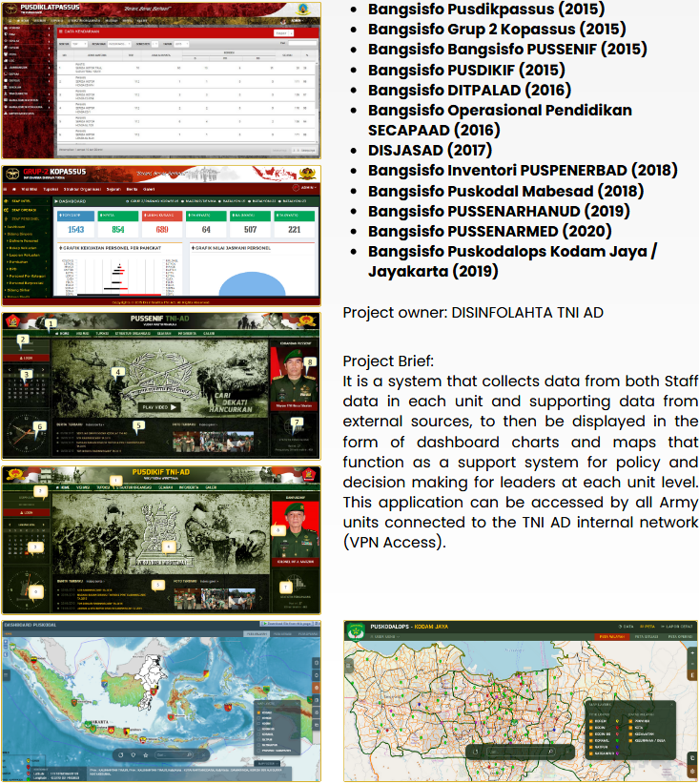
Task: Open Struktur Organisasi in Grup-2 Kopassus menu
Action: 82,189
